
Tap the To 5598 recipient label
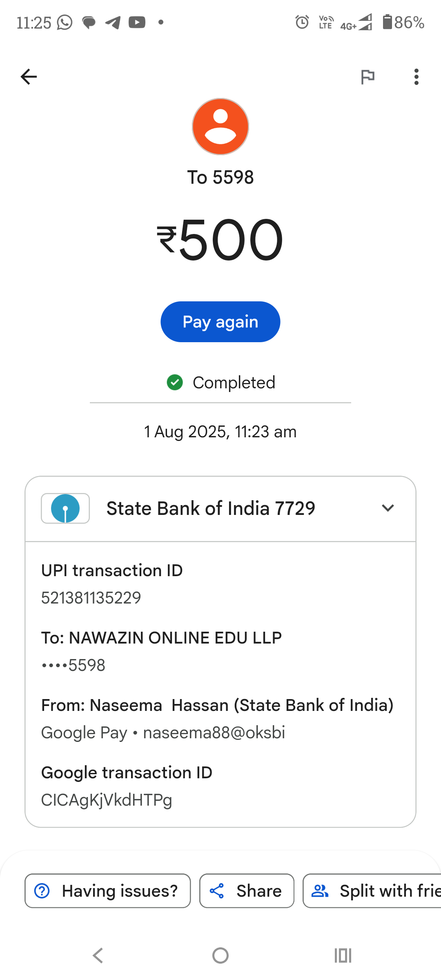coord(220,177)
